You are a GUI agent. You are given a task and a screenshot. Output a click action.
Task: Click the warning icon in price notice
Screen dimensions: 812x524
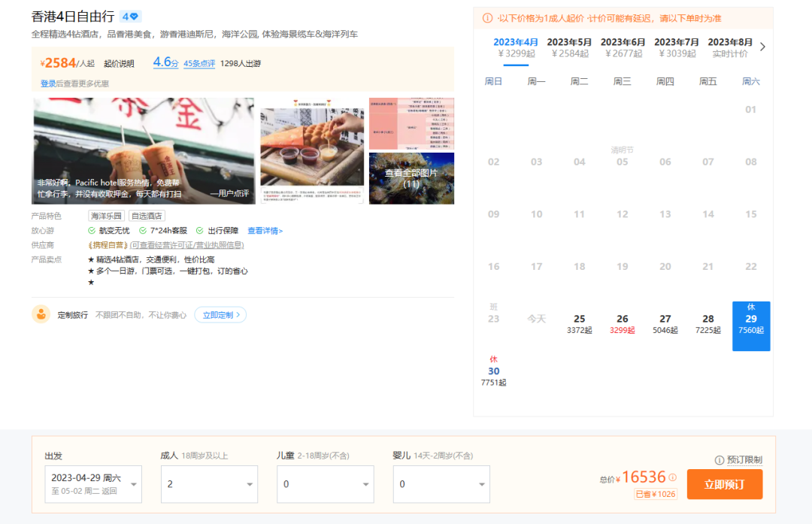coord(488,18)
